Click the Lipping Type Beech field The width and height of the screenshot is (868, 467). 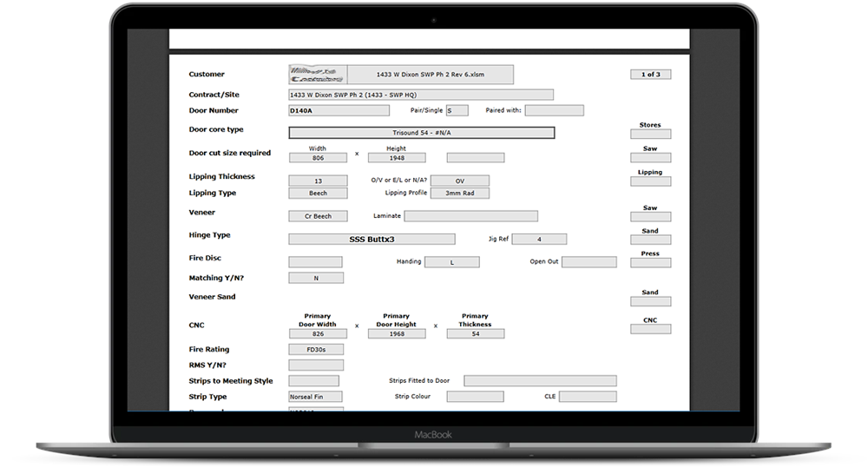(318, 194)
